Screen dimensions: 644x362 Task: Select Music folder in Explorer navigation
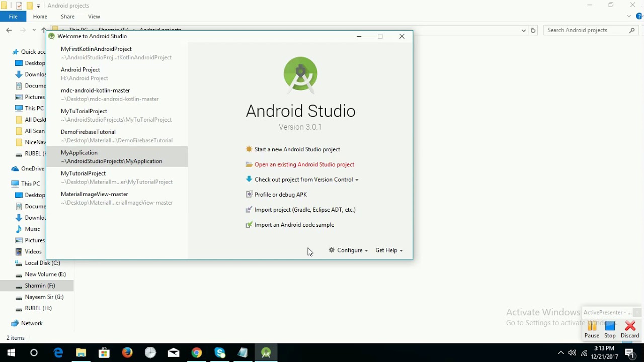[x=32, y=229]
